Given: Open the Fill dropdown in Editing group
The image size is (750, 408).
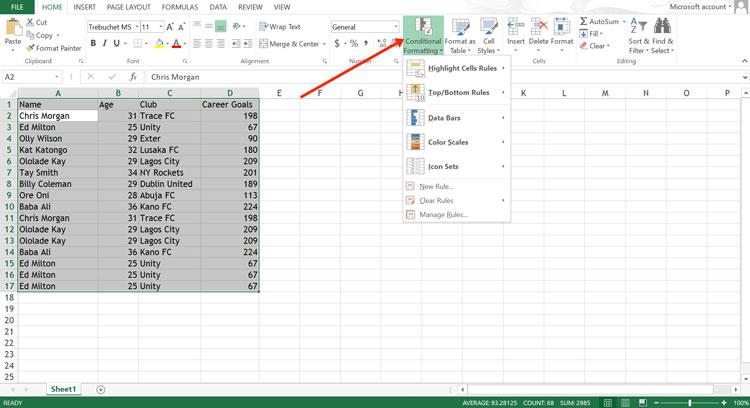Looking at the screenshot, I should (x=591, y=33).
